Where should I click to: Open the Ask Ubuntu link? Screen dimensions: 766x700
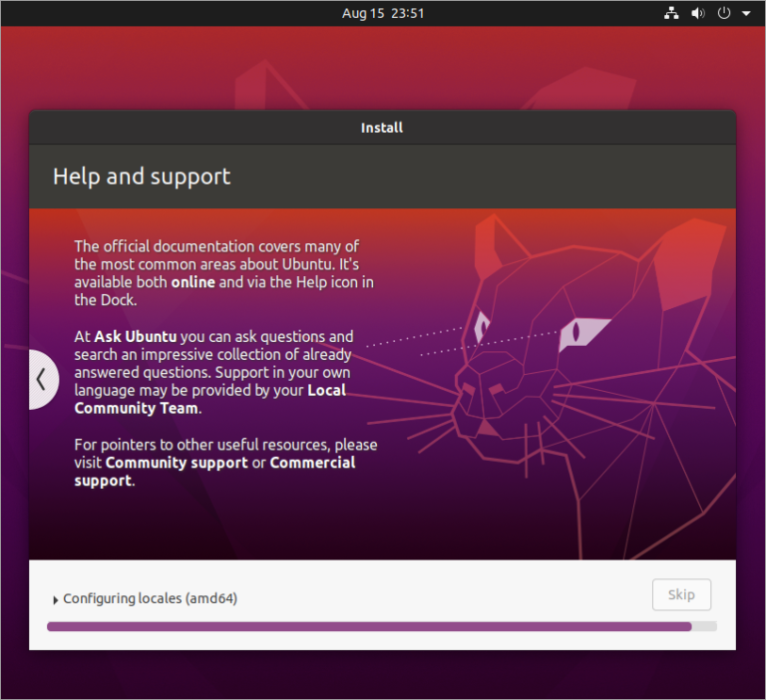click(136, 337)
